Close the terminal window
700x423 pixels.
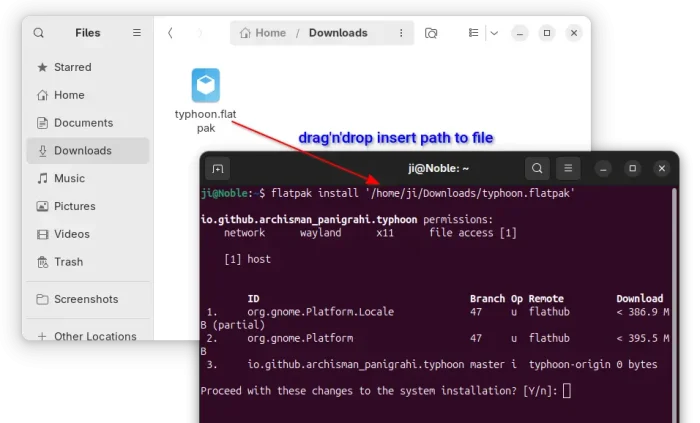[662, 169]
